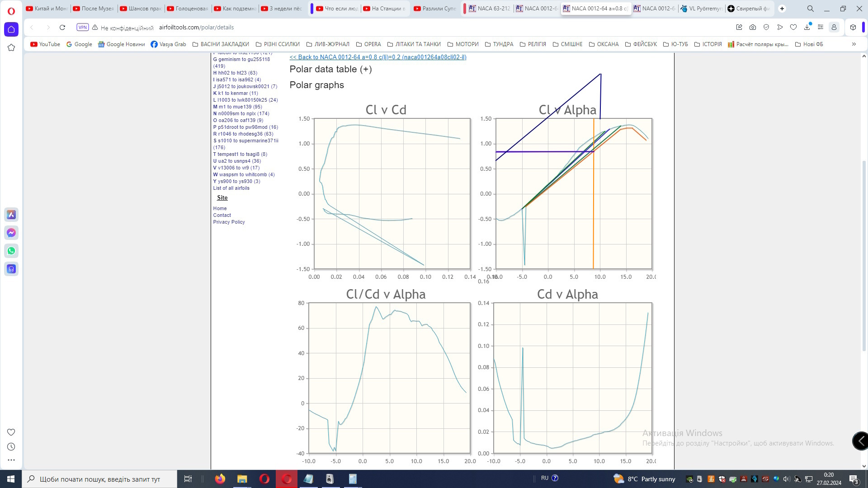Open the МОТОРИ bookmarks folder

click(463, 44)
